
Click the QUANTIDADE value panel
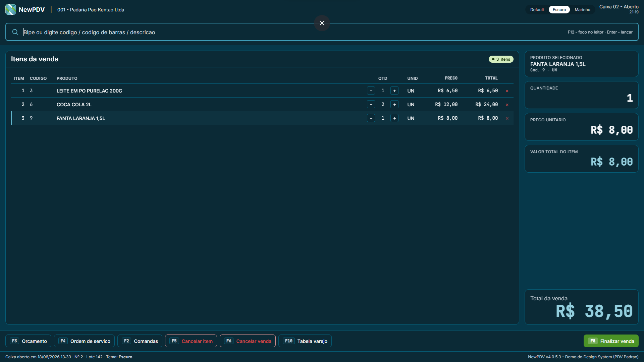[582, 95]
